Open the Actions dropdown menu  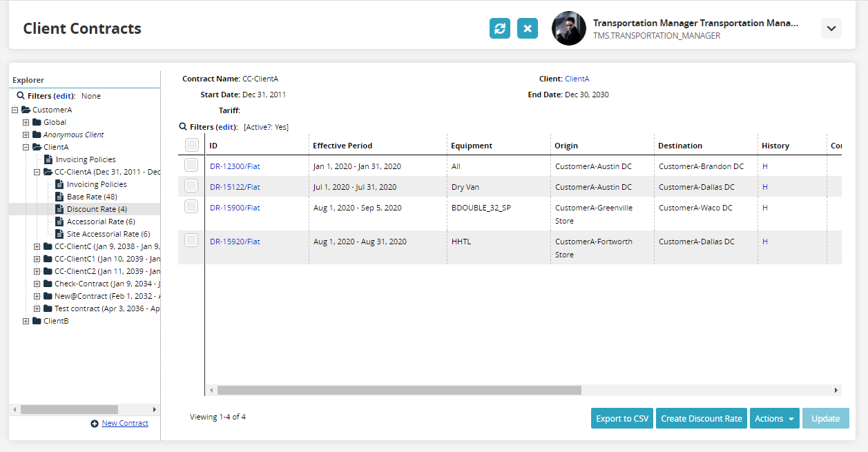point(774,418)
